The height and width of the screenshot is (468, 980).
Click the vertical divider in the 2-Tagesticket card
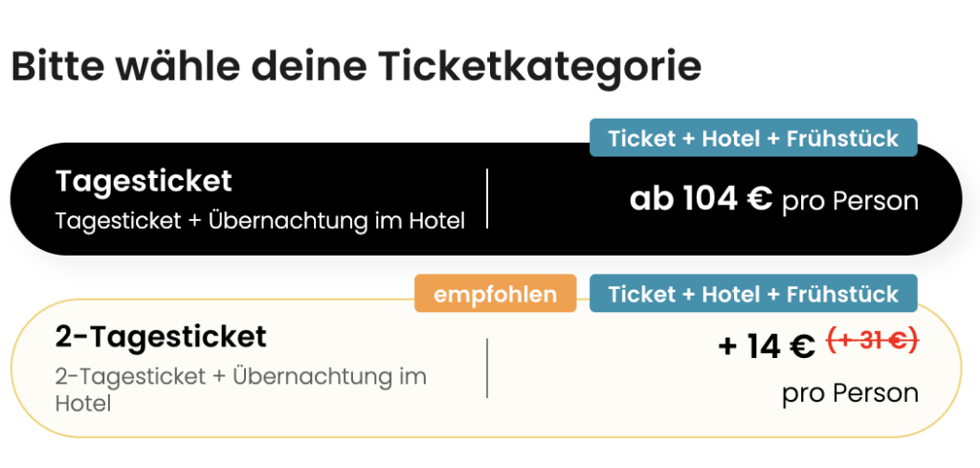coord(487,368)
